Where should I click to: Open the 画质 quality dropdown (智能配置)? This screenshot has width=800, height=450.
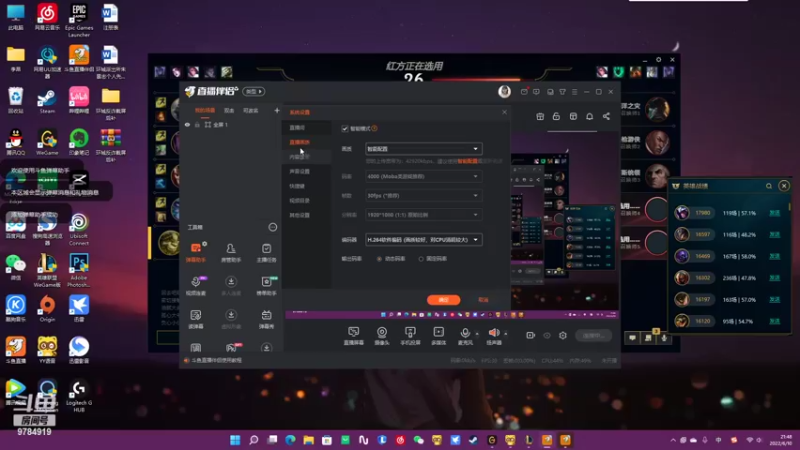(x=423, y=149)
